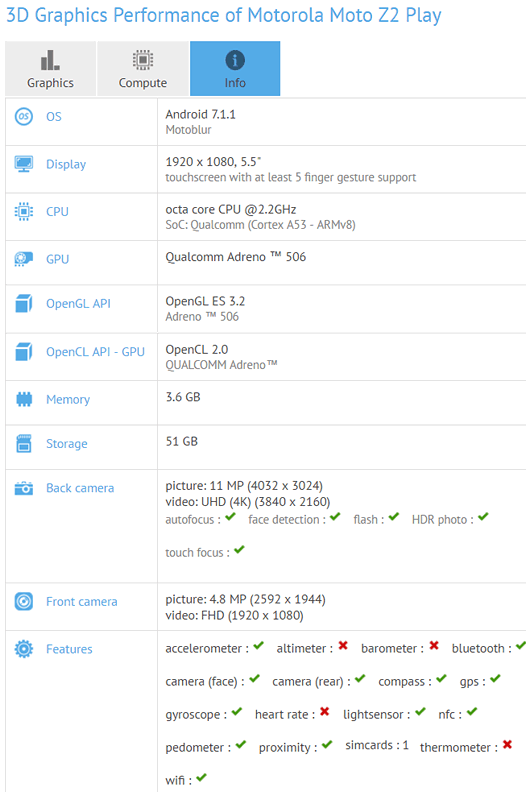Click the touch focus green checkmark

point(240,550)
